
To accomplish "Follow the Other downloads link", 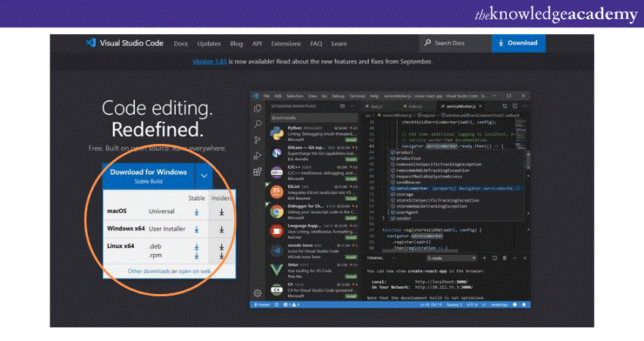I will tap(148, 271).
